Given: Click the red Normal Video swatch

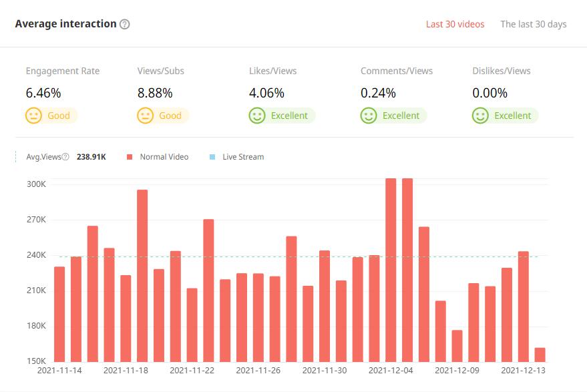Looking at the screenshot, I should tap(130, 157).
